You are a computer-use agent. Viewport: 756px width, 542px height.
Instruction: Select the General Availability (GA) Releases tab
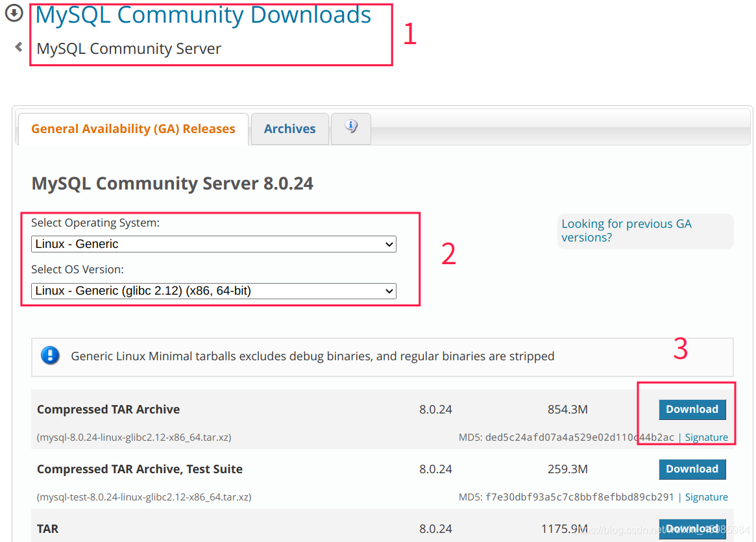tap(134, 129)
